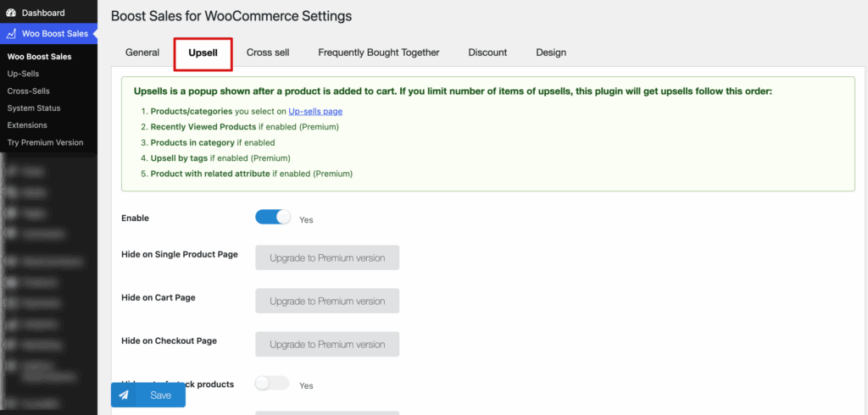Click the 'Product with related attribute' list item
The width and height of the screenshot is (868, 415).
[251, 174]
